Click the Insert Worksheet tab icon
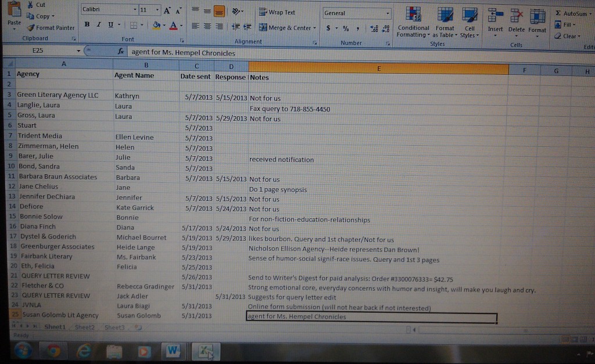The image size is (595, 364). (138, 327)
